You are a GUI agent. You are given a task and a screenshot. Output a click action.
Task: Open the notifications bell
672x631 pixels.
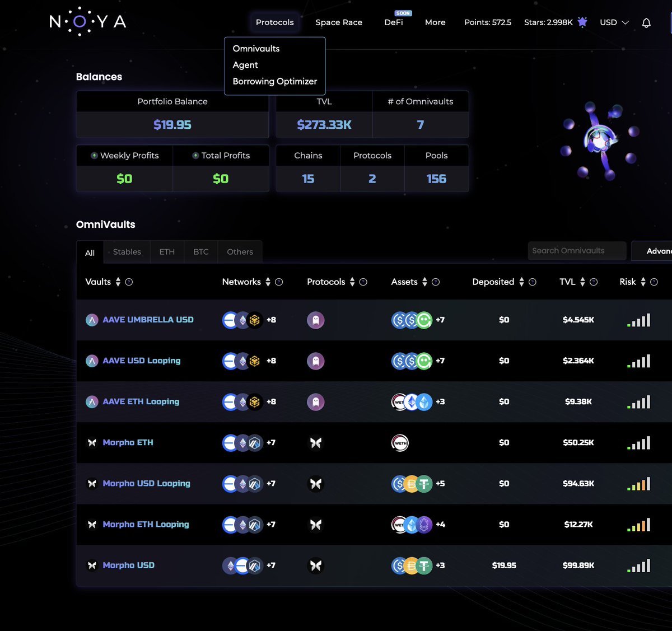coord(646,23)
